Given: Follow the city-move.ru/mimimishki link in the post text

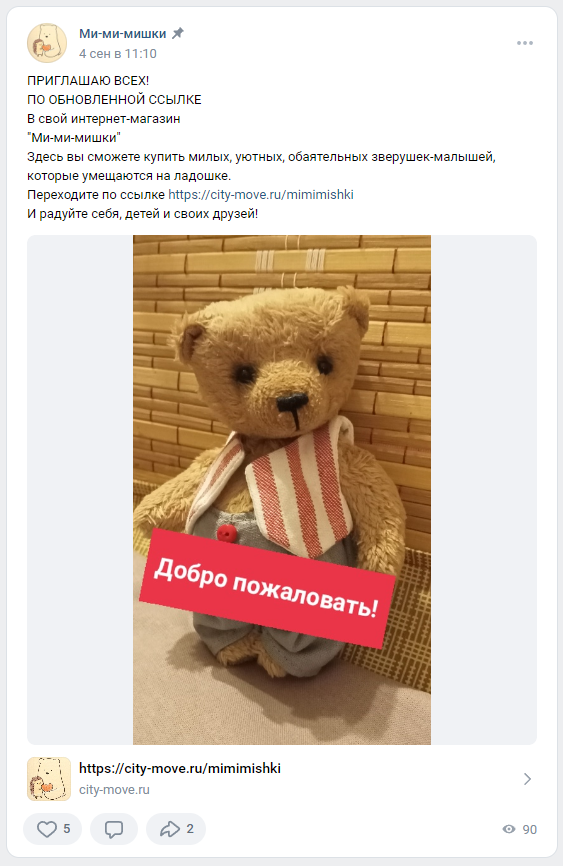Looking at the screenshot, I should 261,194.
